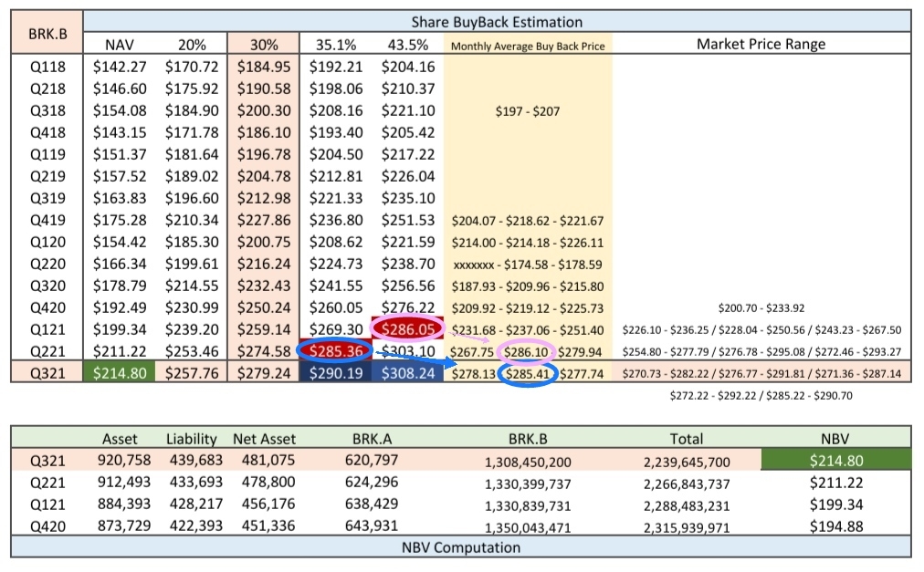Click the $190.58 cell in Q218 row

click(264, 88)
